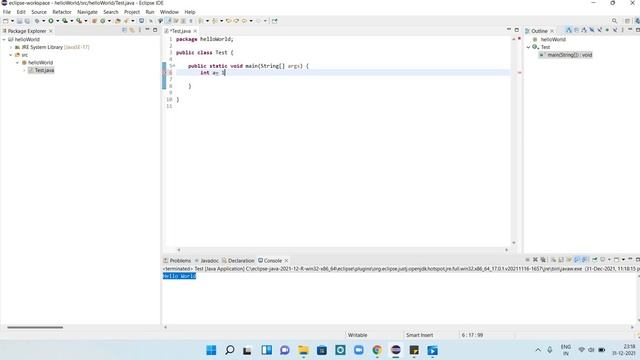The image size is (640, 360).
Task: Focus on active task green dot in Outline
Action: pos(607,30)
